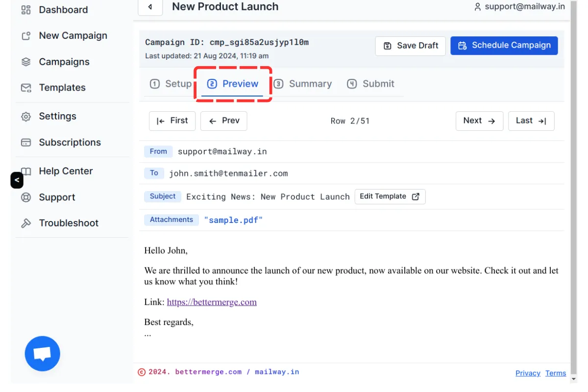
Task: Click the Campaigns layers icon
Action: tap(26, 62)
